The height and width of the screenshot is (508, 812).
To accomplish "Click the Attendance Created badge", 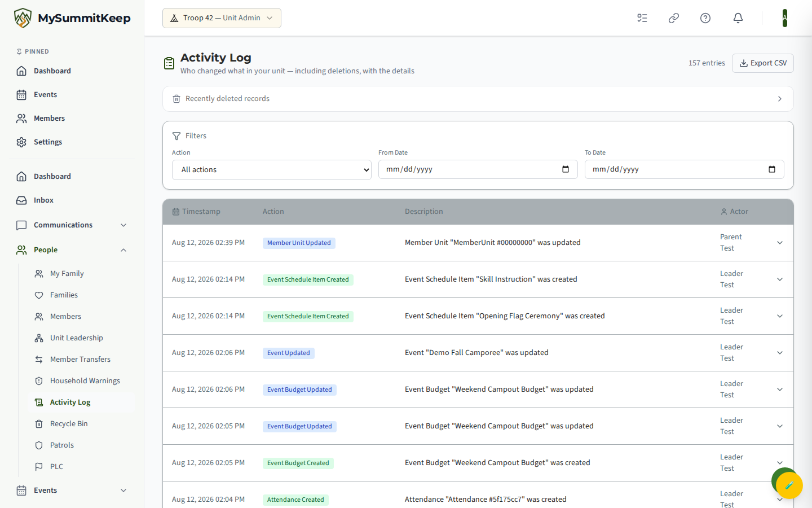I will click(x=295, y=500).
